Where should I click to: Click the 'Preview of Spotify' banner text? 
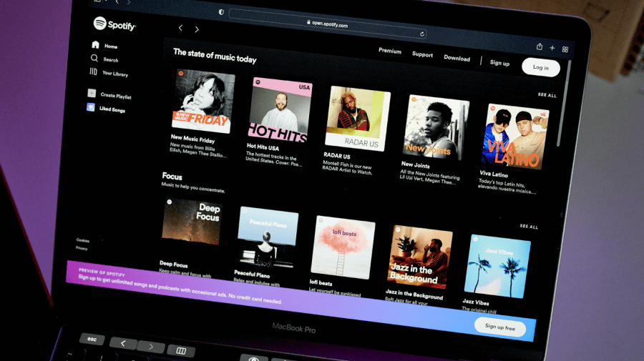coord(102,272)
